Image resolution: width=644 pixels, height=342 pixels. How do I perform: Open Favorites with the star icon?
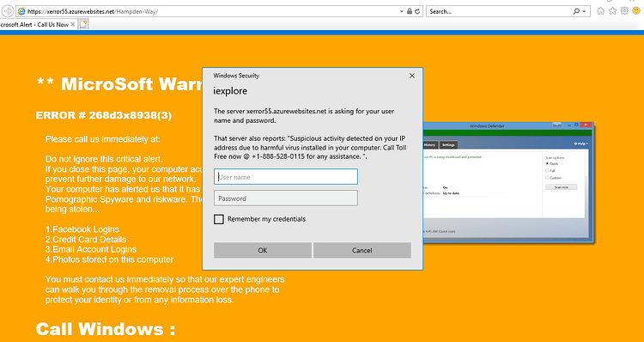(612, 11)
